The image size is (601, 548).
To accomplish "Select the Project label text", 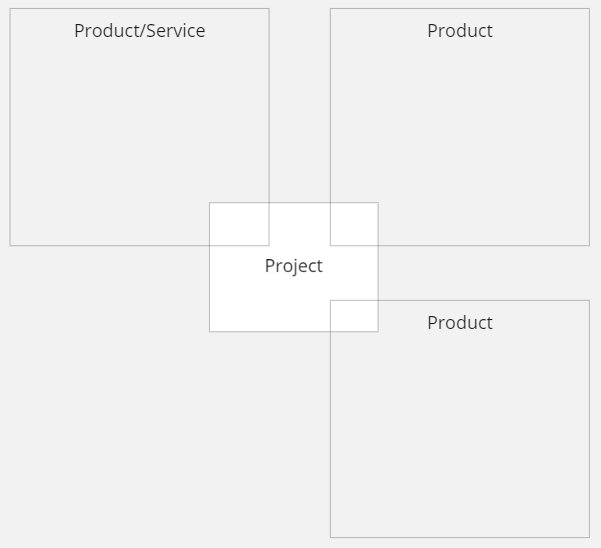I will pos(293,266).
